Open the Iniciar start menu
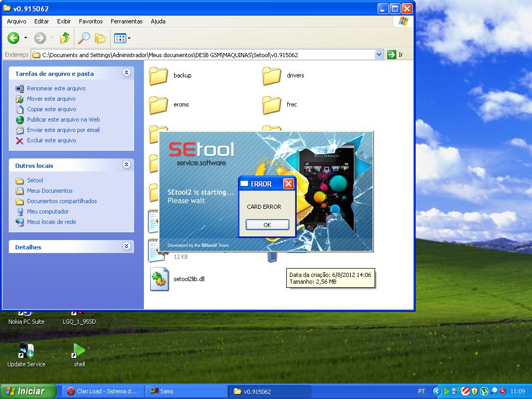 [x=28, y=391]
